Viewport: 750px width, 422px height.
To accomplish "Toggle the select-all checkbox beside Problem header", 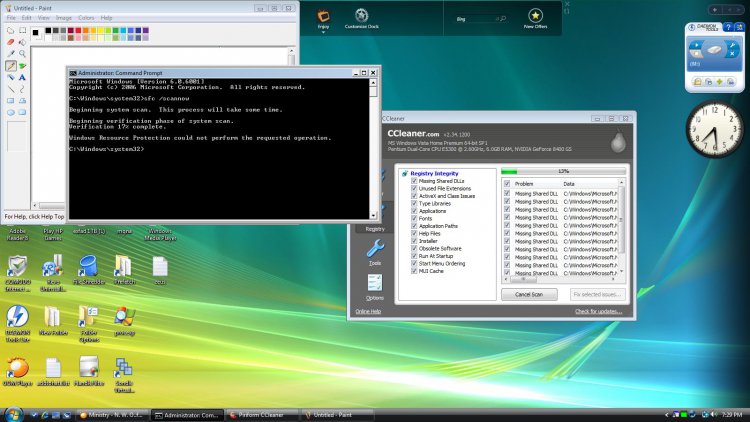I will 507,184.
